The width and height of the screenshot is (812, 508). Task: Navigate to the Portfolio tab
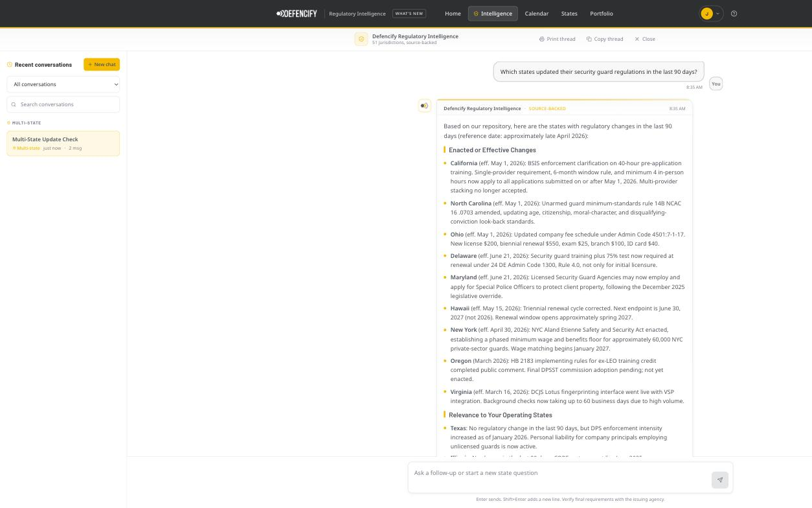[602, 13]
